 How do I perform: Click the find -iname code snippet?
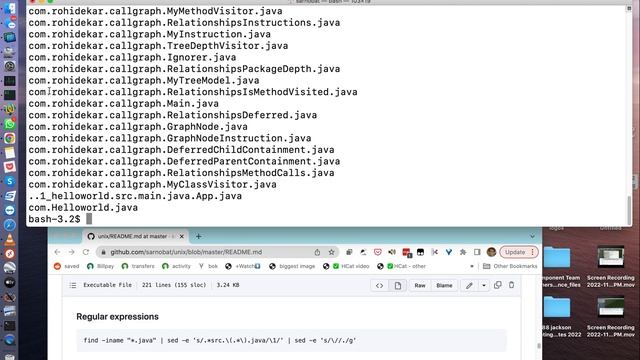coord(220,340)
